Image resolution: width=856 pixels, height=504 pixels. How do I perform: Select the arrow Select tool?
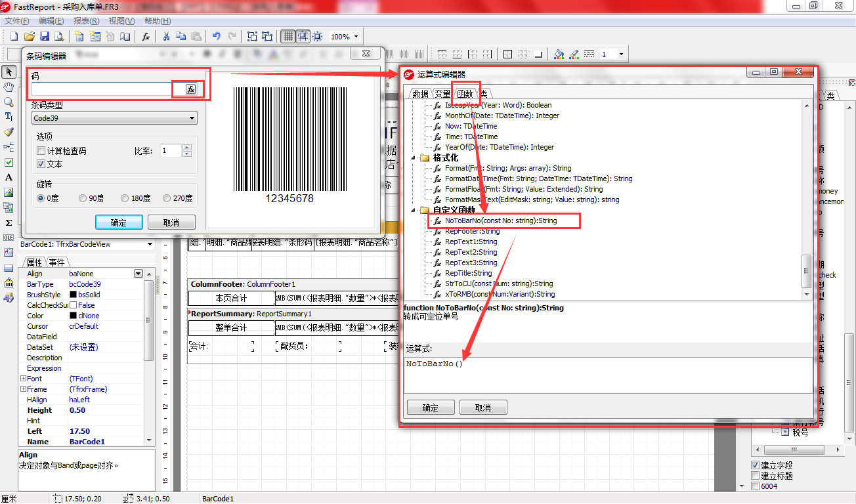[x=9, y=72]
